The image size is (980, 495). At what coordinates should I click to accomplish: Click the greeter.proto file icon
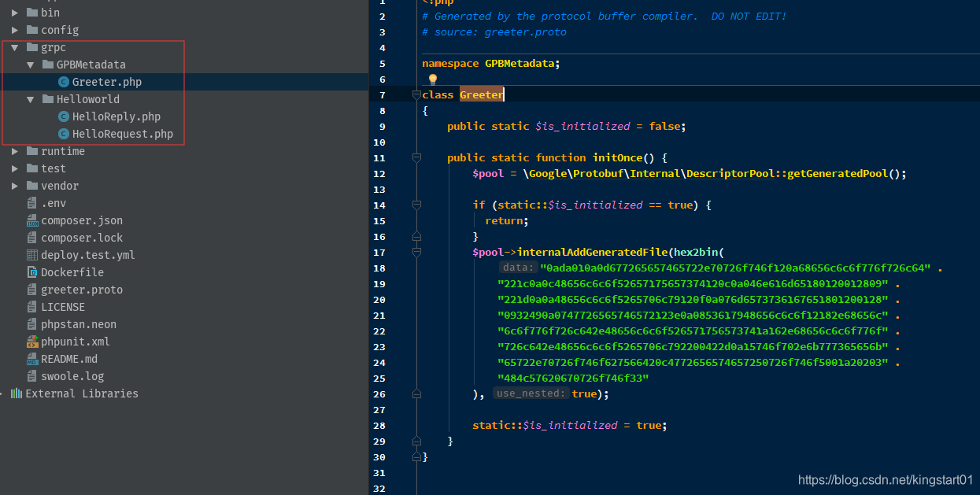tap(32, 290)
